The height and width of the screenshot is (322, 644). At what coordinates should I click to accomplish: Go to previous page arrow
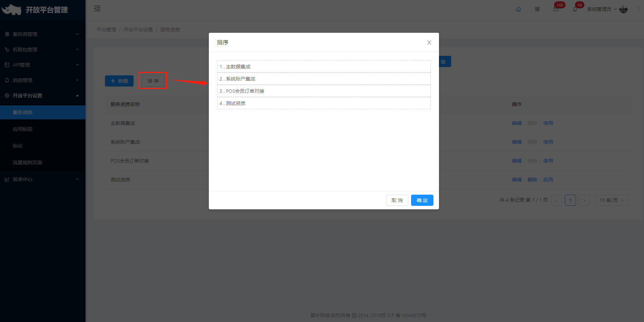point(556,200)
